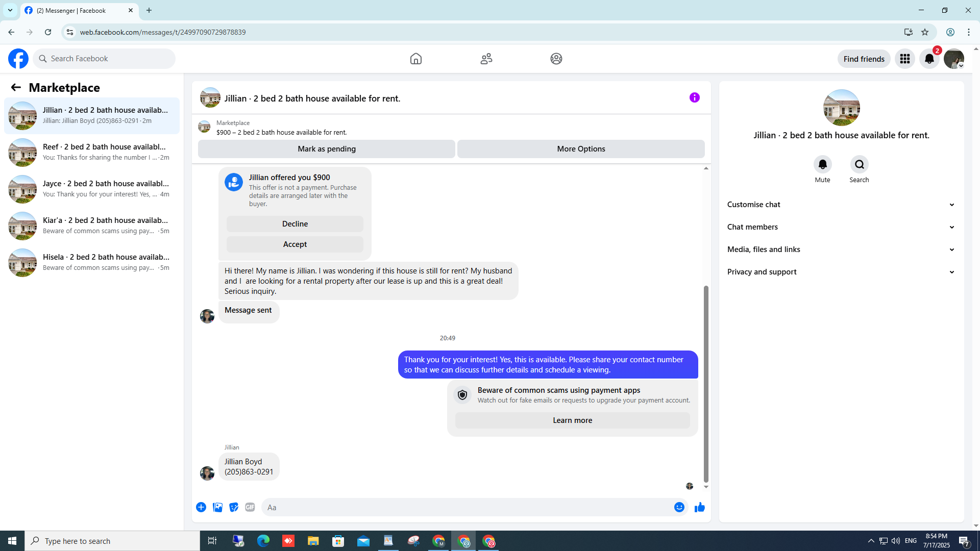Choose a sticker in composer
Screen dimensions: 980x551
tap(234, 507)
